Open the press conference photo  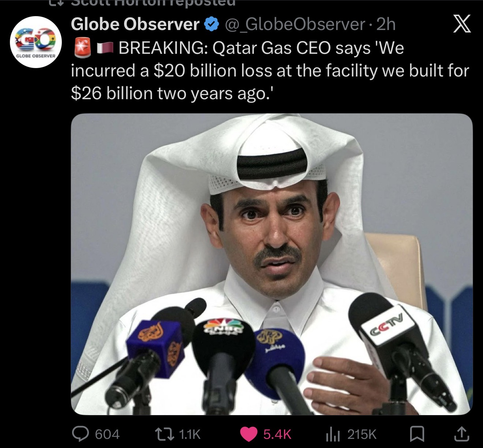(272, 264)
